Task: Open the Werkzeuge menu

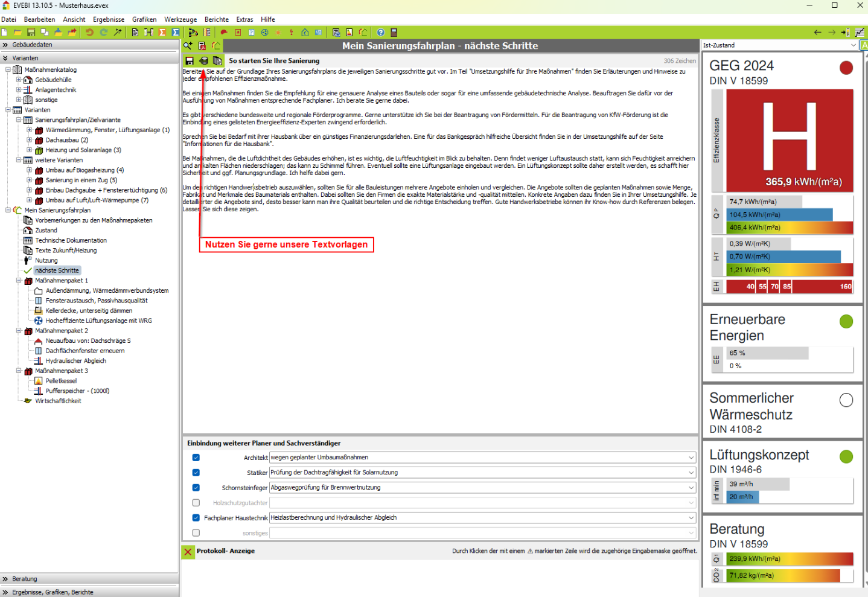Action: point(180,19)
